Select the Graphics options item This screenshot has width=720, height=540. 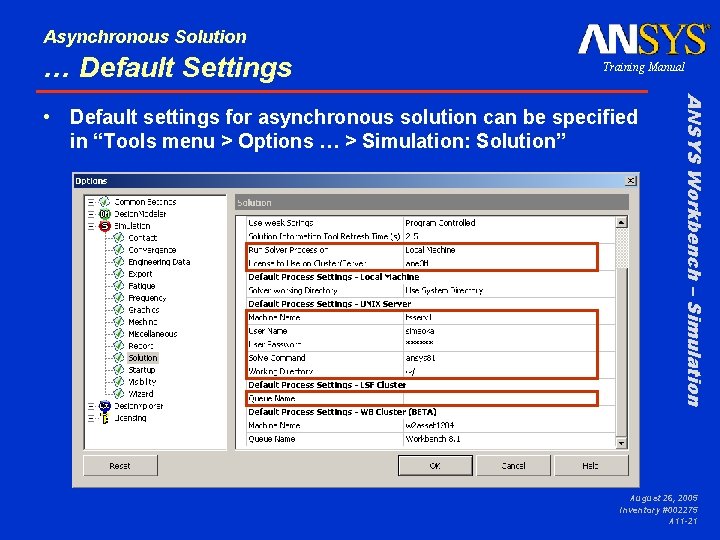(x=144, y=309)
